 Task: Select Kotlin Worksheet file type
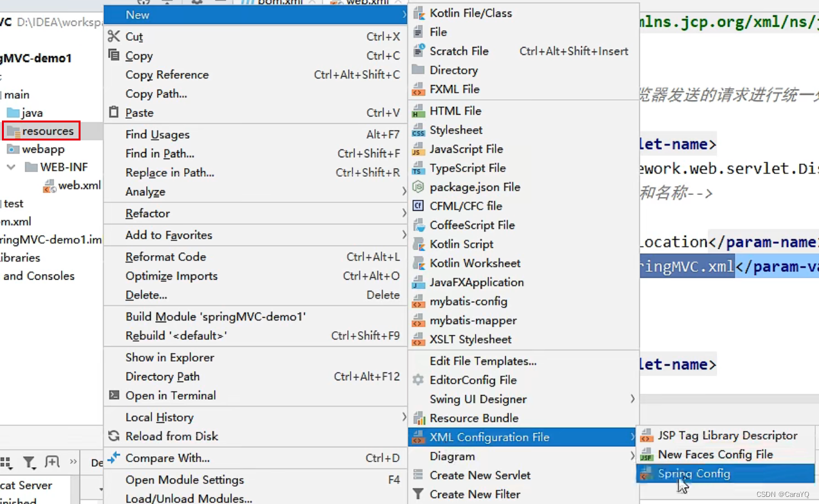523,263
